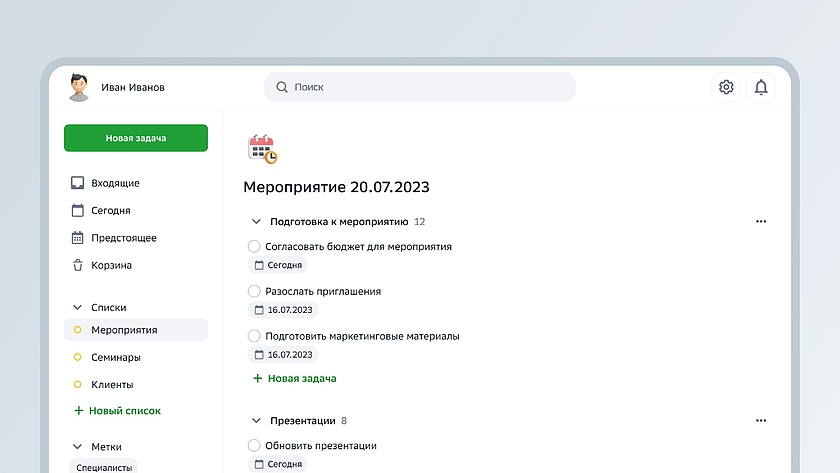Screen dimensions: 840x473
Task: Click 16.07.2023 chip under Разослать приглашения
Action: coord(283,310)
